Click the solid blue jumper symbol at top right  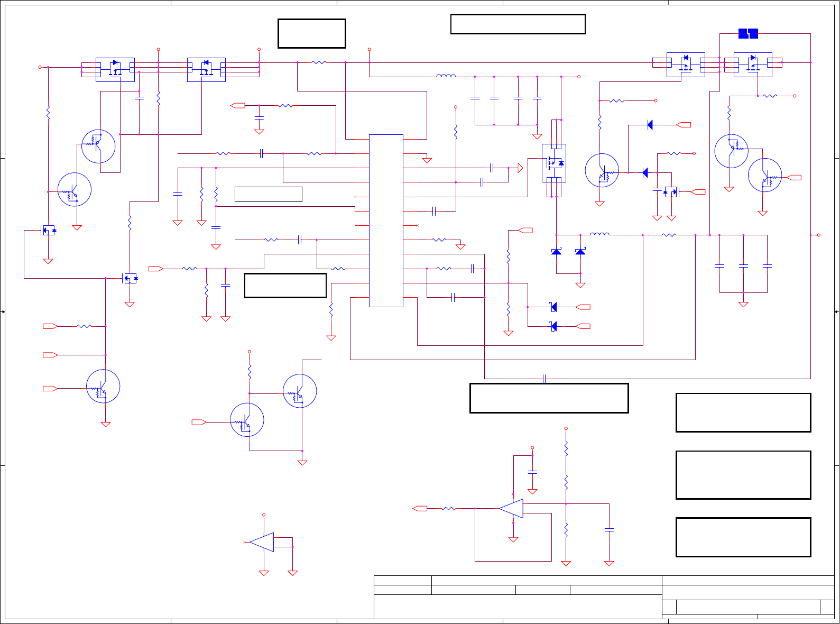pyautogui.click(x=748, y=34)
